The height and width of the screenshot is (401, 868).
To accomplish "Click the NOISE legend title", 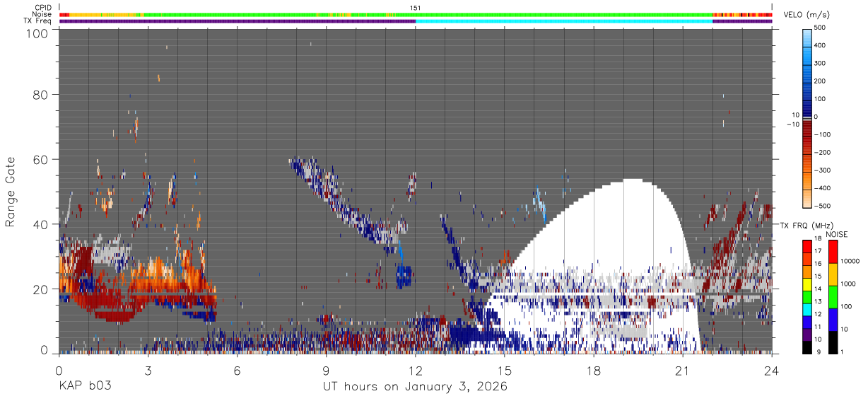I will pos(837,234).
